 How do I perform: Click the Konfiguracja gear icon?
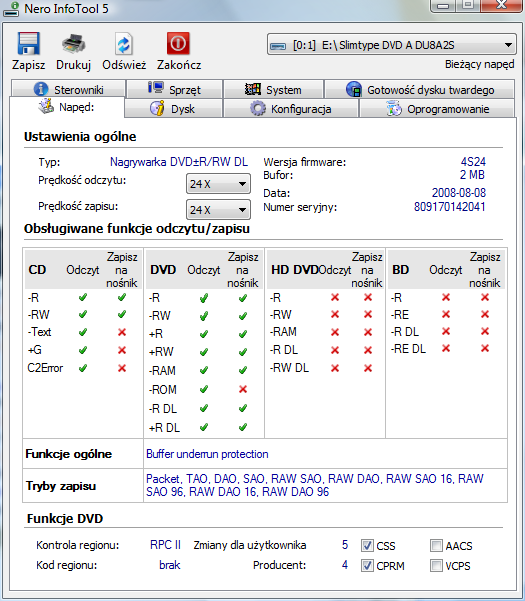pyautogui.click(x=258, y=108)
